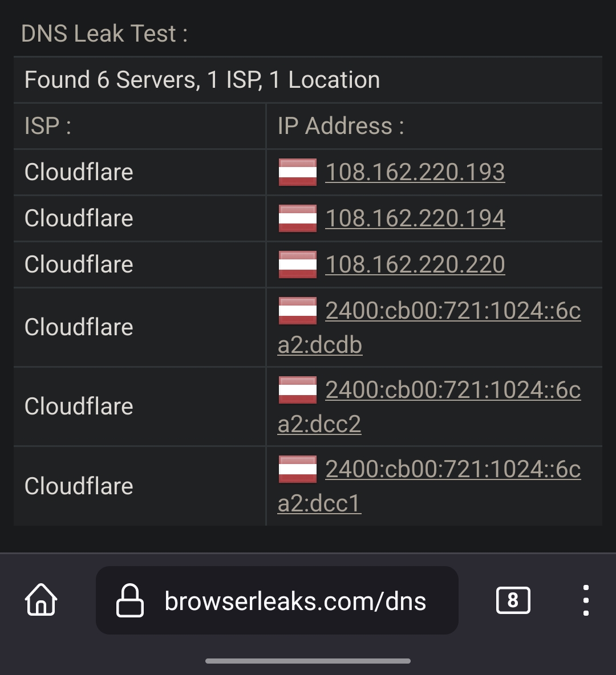Viewport: 616px width, 675px height.
Task: Open IP link 108.162.220.194
Action: [415, 218]
